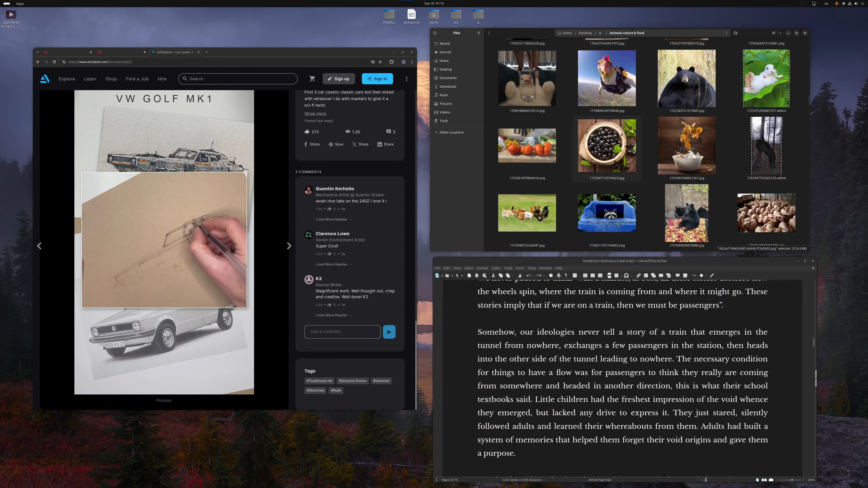Click Export as PDF icon in Writer
This screenshot has width=868, height=488.
point(469,275)
